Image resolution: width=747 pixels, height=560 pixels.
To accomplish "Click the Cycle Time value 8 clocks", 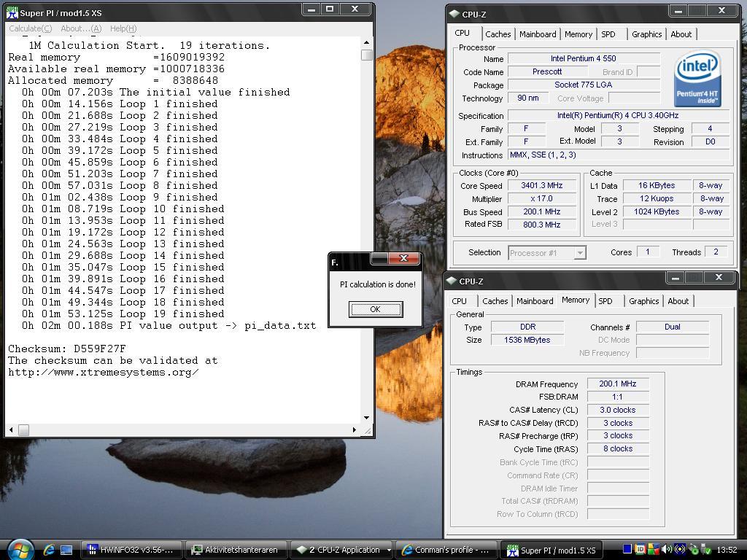I will click(618, 448).
